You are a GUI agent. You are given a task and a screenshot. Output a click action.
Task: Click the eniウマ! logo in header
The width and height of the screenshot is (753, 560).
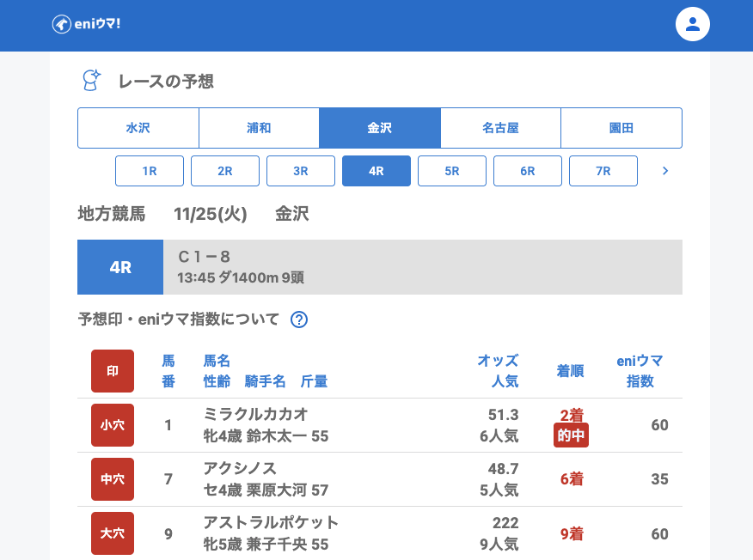[x=86, y=24]
